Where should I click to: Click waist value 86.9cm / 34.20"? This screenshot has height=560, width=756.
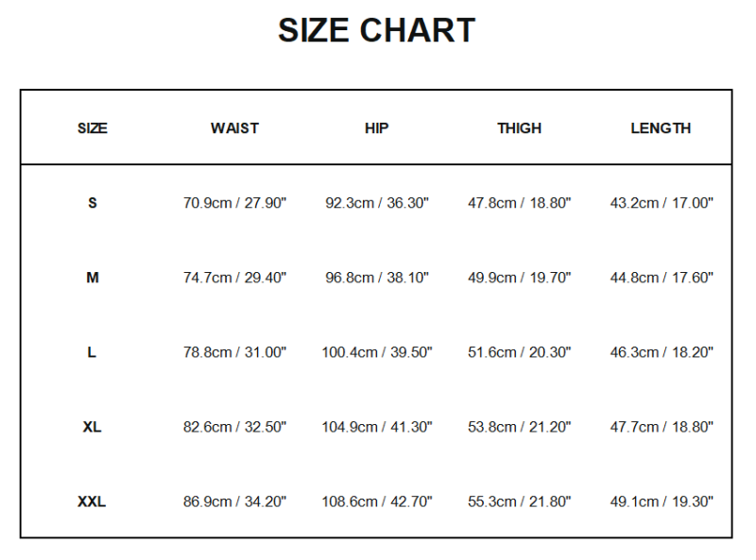234,501
